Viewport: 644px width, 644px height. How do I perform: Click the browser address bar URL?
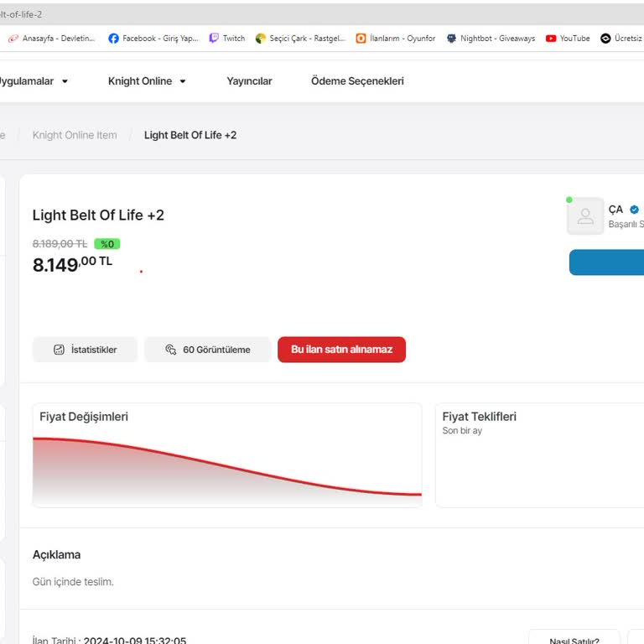[x=21, y=14]
